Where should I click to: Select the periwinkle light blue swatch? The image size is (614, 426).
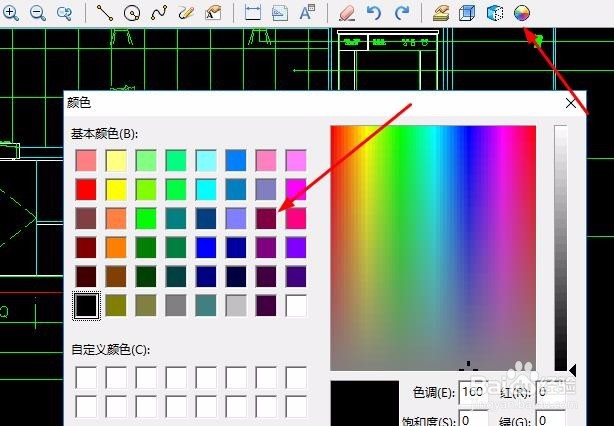236,218
